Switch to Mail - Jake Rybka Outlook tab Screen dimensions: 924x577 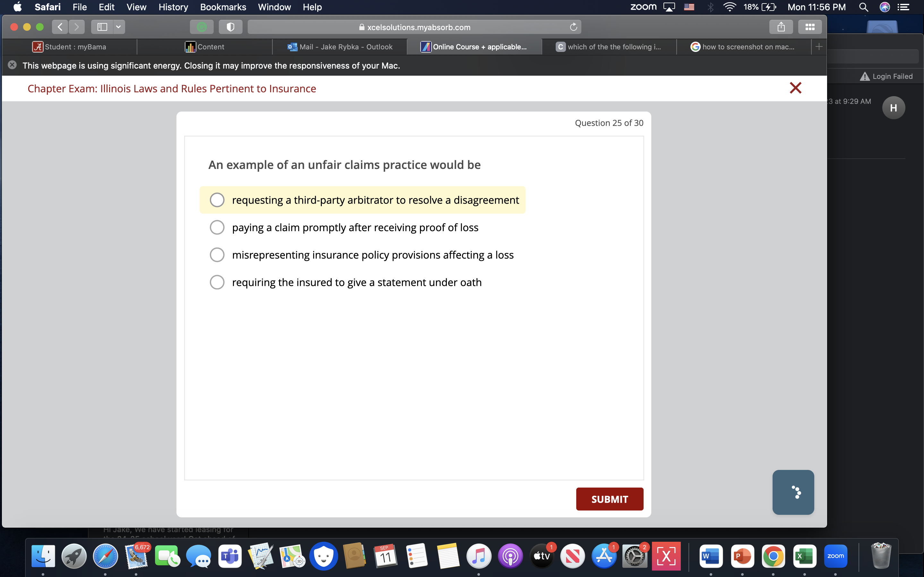pos(339,46)
